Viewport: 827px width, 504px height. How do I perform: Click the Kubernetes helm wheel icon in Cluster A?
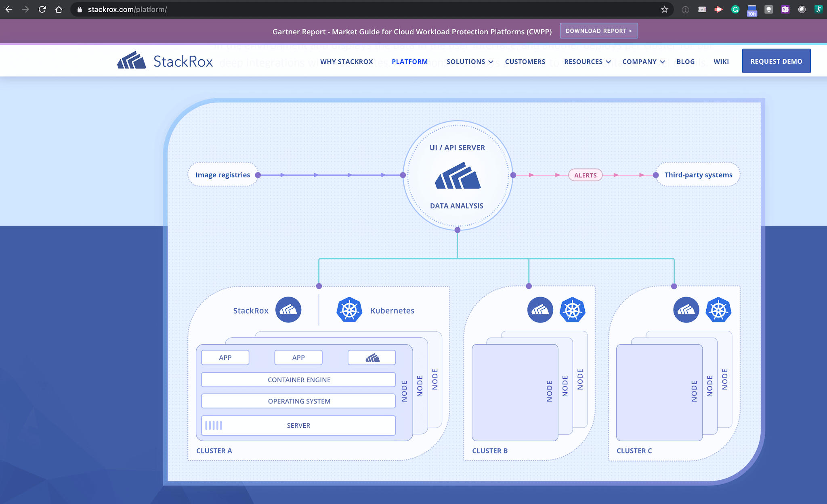(349, 310)
